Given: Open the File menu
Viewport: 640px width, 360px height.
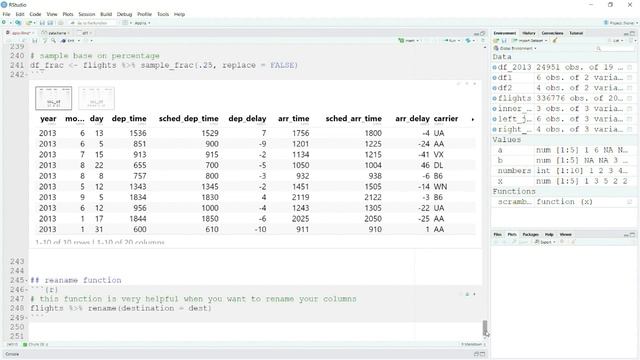Looking at the screenshot, I should [x=6, y=14].
